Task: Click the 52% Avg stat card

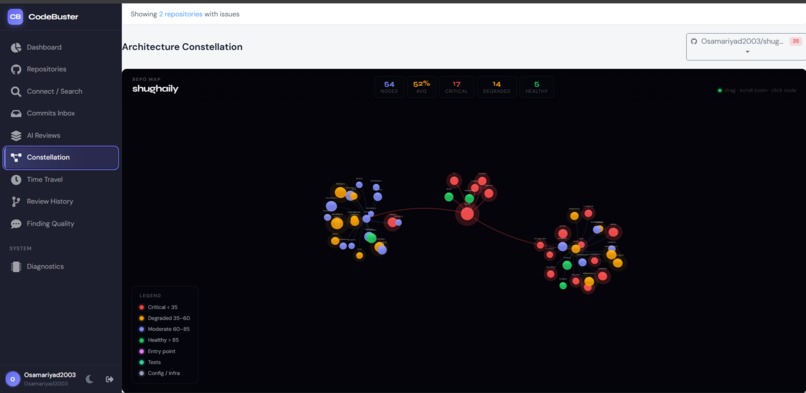Action: pyautogui.click(x=422, y=87)
